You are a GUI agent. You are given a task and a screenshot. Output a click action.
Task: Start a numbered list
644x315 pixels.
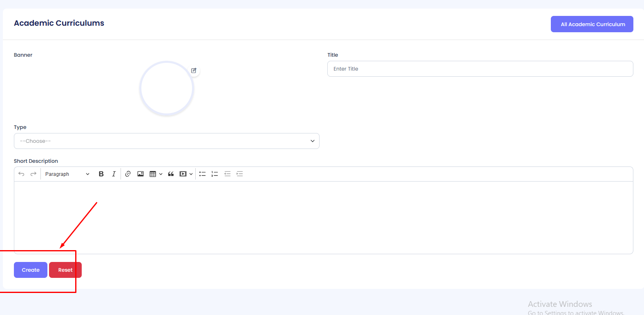click(215, 174)
